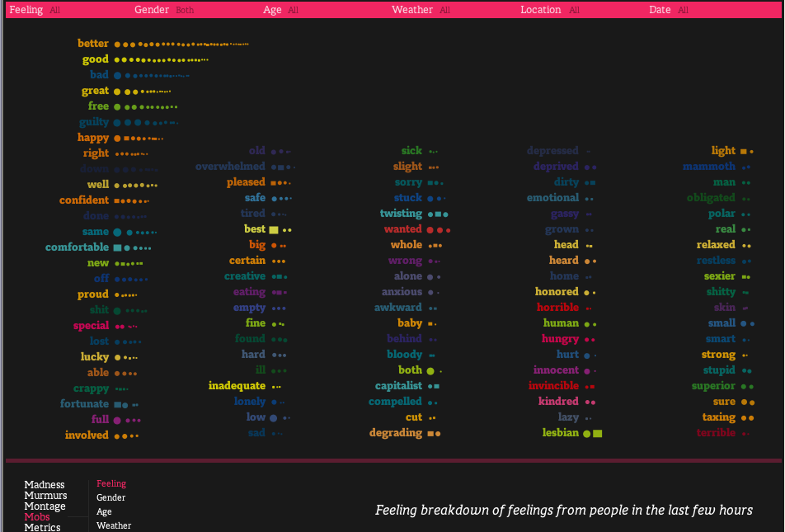785x532 pixels.
Task: Switch to the Madness view
Action: tap(45, 484)
